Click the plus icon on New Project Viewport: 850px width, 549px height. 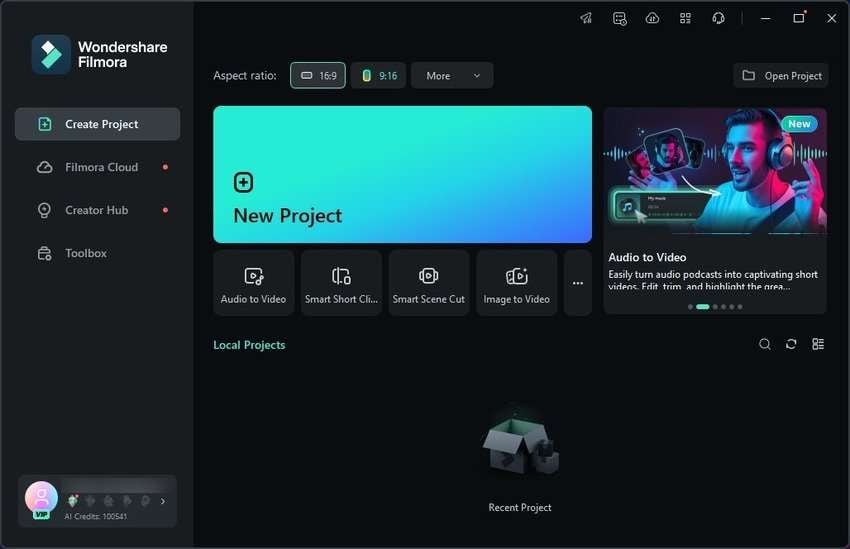pyautogui.click(x=243, y=183)
